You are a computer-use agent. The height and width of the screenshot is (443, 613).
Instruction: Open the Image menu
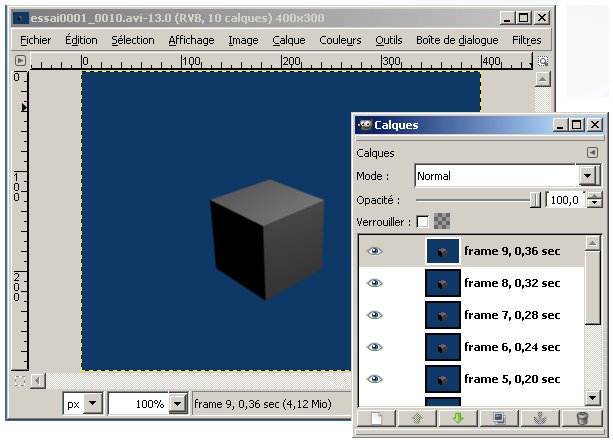tap(243, 40)
